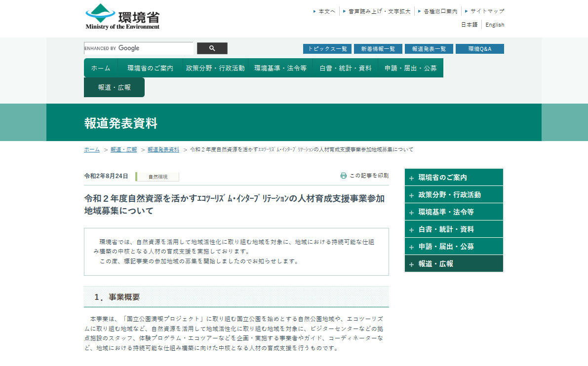Click the printer icon to print article
The image size is (588, 366).
(x=344, y=176)
